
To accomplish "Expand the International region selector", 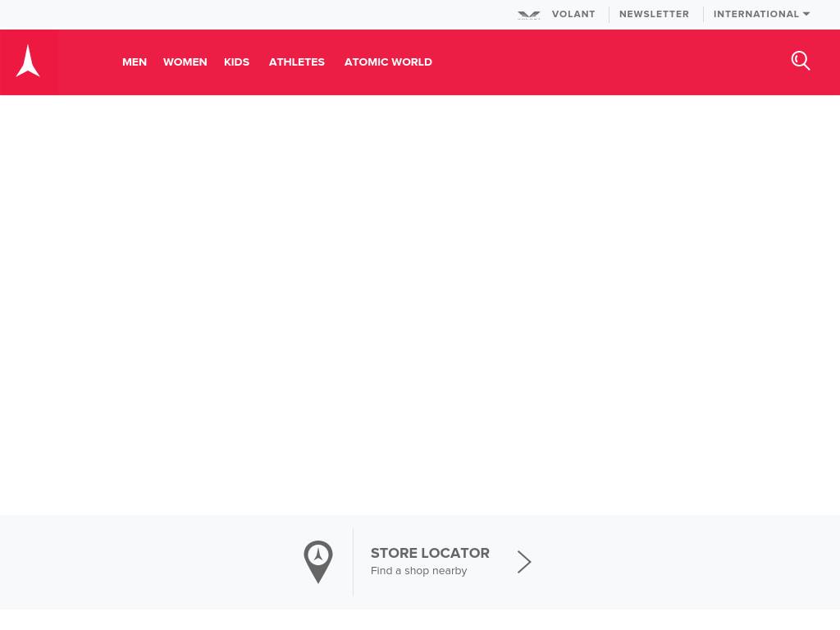I will (761, 14).
